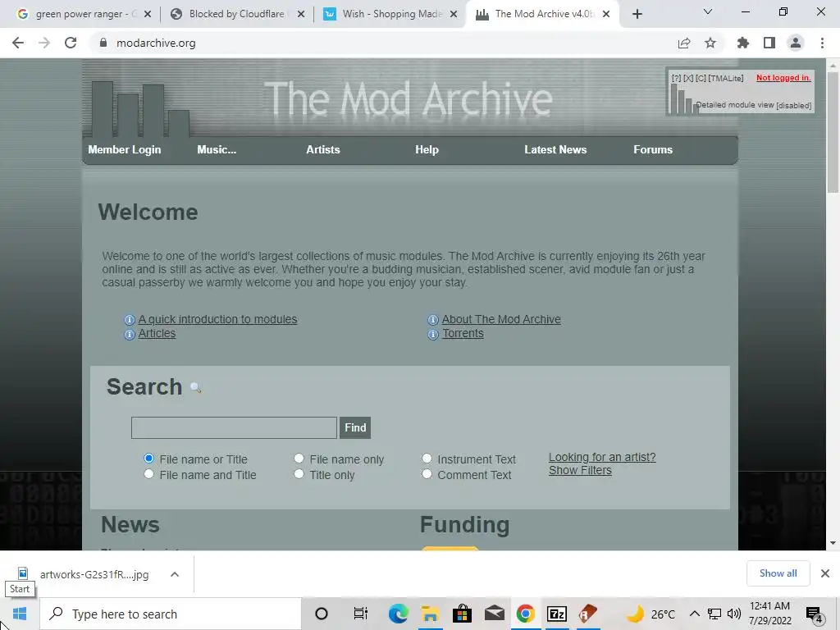
Task: Open Chrome extensions puzzle icon
Action: (743, 43)
